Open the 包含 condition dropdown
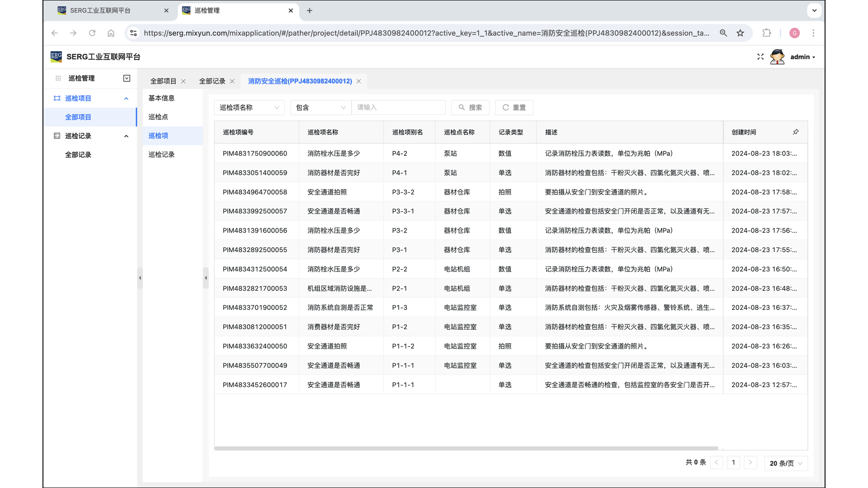 pos(320,108)
